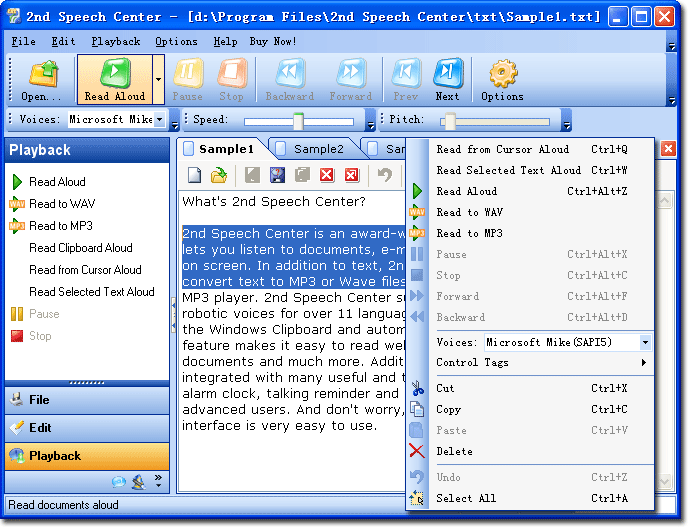Screen dimensions: 690x530
Task: Click the small figure icon at sidebar bottom
Action: 139,482
